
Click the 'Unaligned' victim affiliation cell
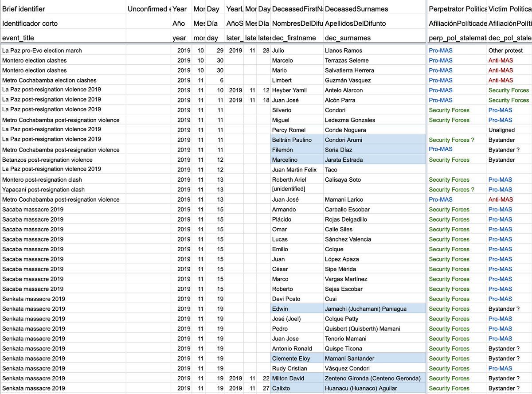(x=501, y=130)
